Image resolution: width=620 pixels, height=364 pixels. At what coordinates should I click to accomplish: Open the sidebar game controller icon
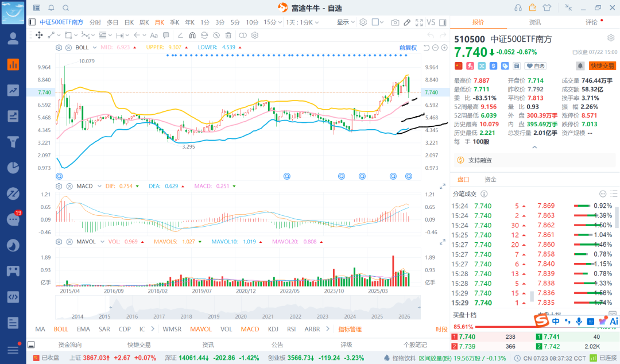tap(13, 271)
